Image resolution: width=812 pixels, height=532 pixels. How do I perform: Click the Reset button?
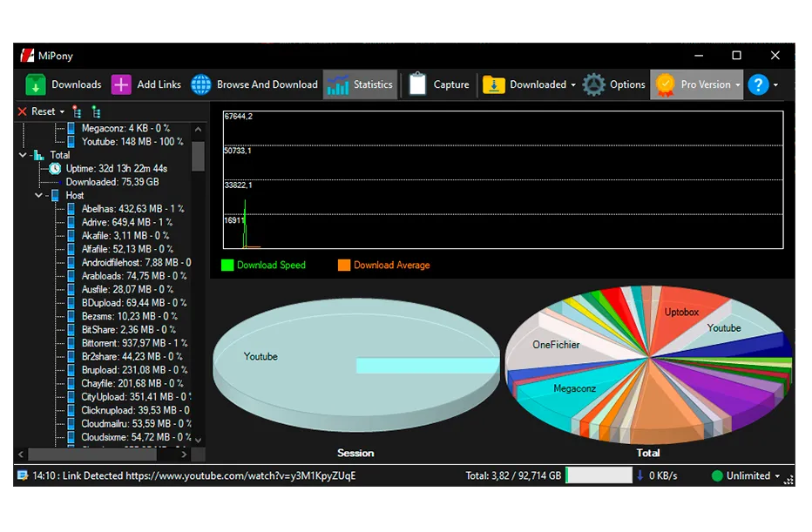[x=37, y=111]
